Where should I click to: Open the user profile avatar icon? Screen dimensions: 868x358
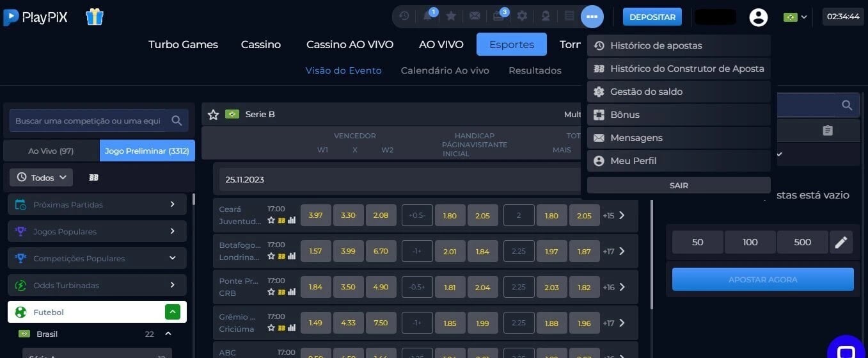[759, 17]
